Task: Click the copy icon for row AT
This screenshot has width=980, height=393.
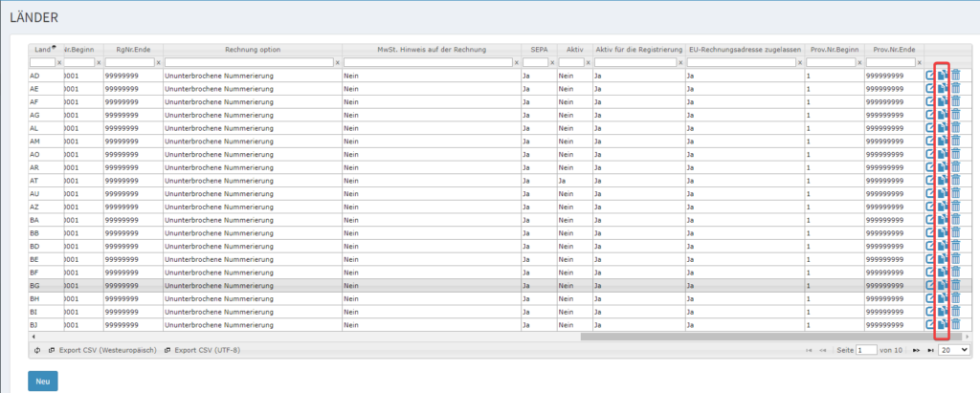Action: coord(943,181)
